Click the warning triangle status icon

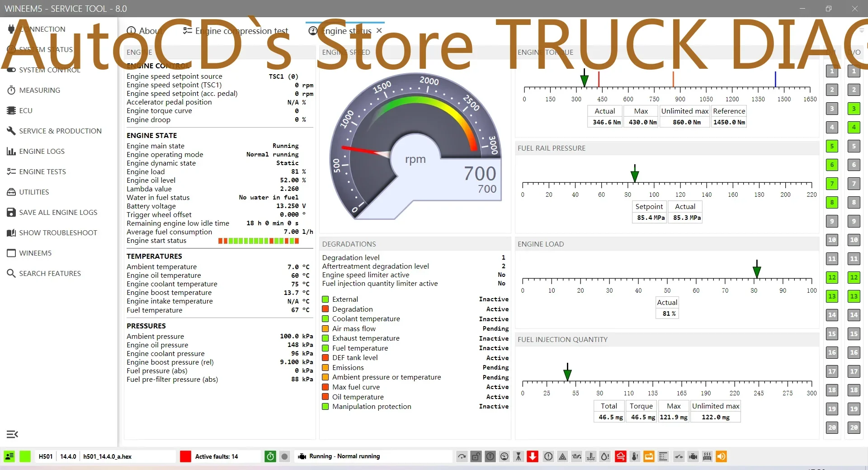pyautogui.click(x=562, y=456)
